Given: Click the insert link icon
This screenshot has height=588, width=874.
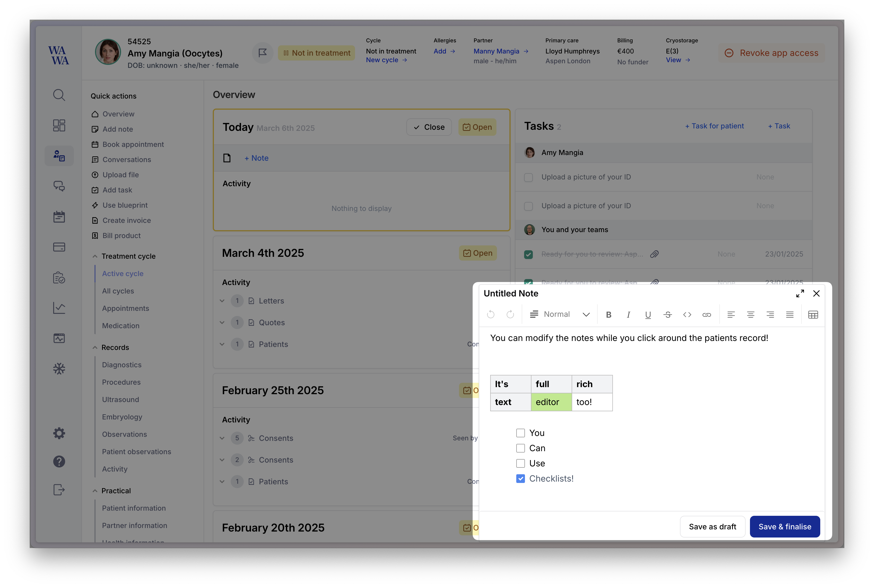Looking at the screenshot, I should [x=707, y=315].
